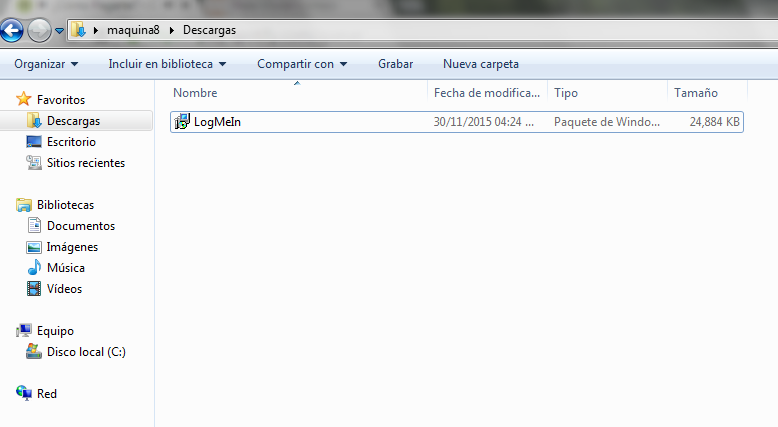Click the Red network icon
This screenshot has width=778, height=427.
[x=24, y=393]
